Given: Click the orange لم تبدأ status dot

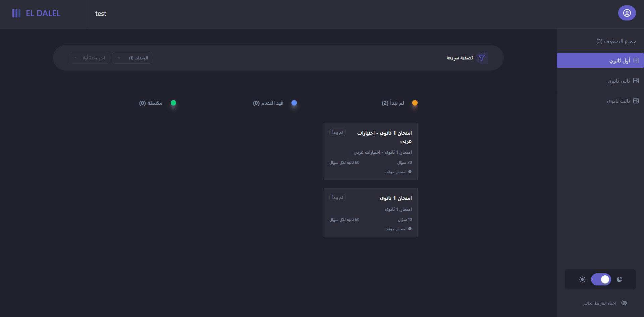Looking at the screenshot, I should tap(415, 103).
